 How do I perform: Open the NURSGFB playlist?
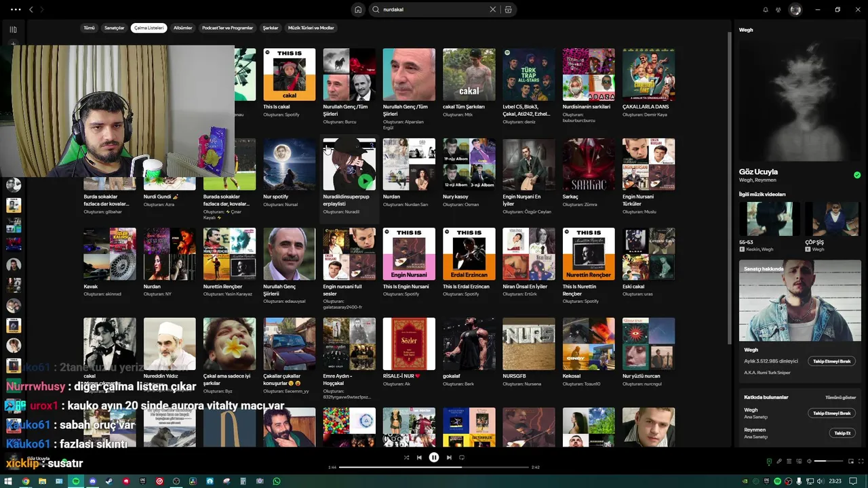pos(529,352)
